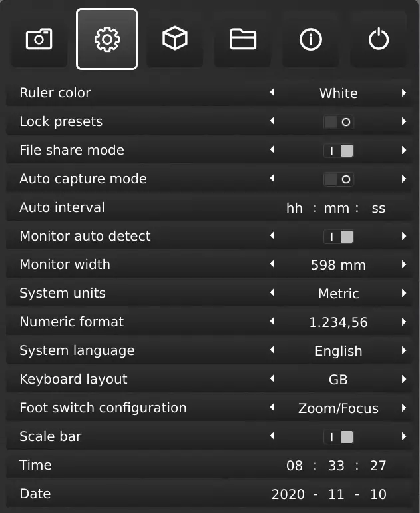Switch Keyboard layout to the next option
420x513 pixels.
coord(404,379)
